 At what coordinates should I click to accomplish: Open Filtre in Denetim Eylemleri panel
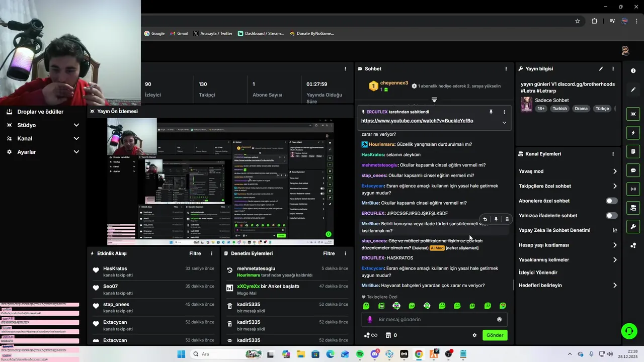329,253
